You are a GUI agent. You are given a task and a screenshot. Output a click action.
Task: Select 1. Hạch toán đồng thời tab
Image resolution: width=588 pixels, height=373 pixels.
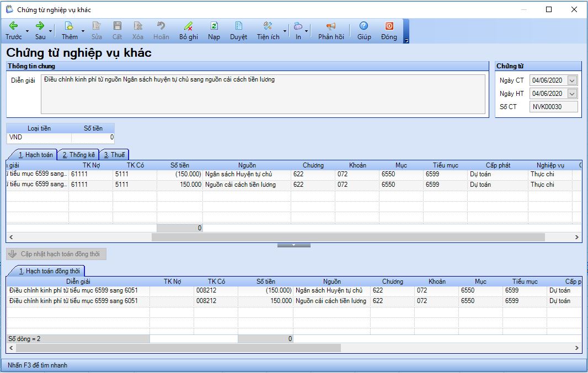(x=49, y=271)
